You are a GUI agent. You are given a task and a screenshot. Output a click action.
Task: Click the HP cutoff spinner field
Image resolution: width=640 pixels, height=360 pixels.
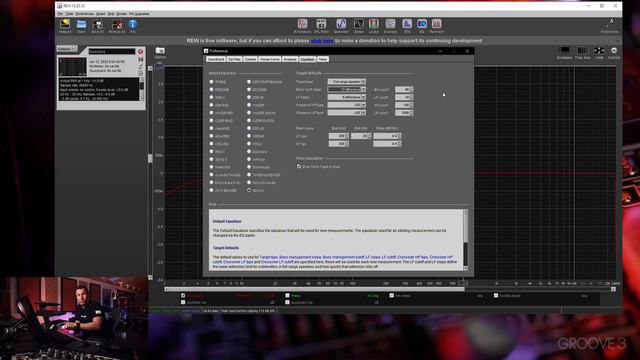pos(404,105)
